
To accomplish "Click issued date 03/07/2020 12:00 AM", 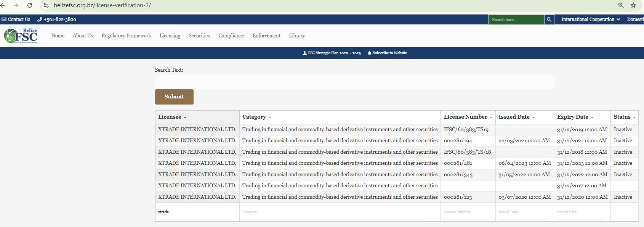I will click(x=525, y=197).
